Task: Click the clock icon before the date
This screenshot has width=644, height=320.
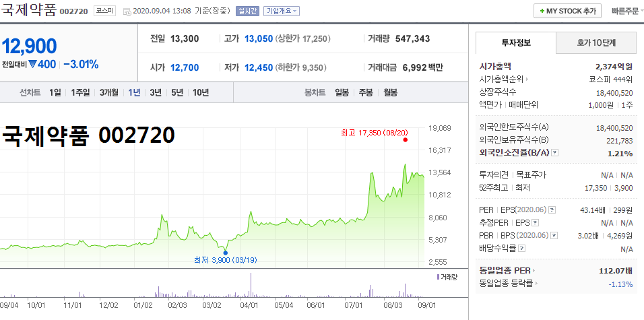Action: tap(127, 11)
